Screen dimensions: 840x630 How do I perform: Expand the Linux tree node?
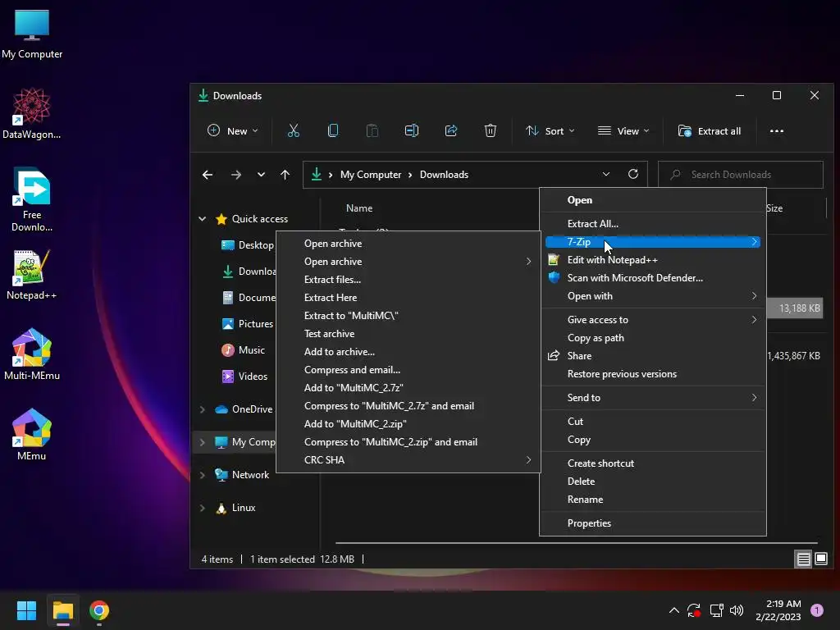click(x=203, y=508)
